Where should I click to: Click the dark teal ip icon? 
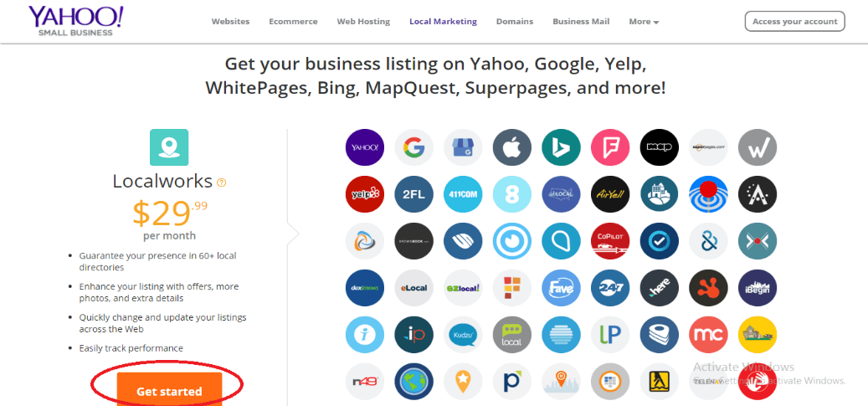(x=413, y=335)
